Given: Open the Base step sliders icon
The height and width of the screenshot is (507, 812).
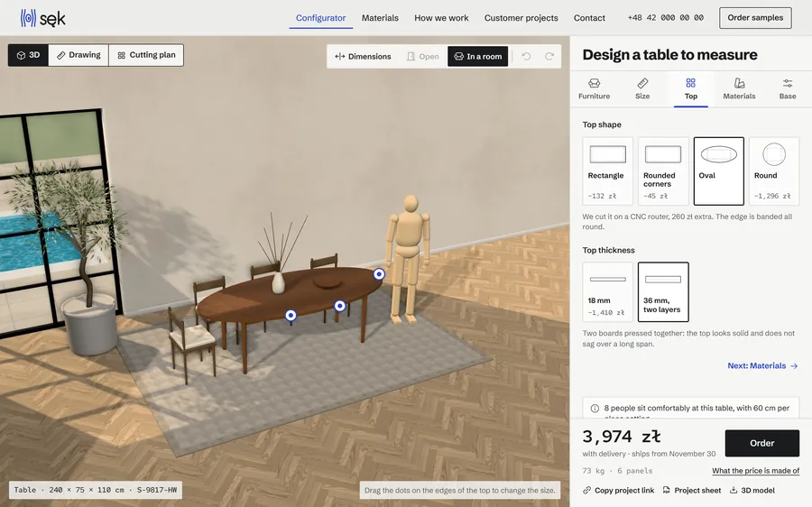Looking at the screenshot, I should 787,83.
